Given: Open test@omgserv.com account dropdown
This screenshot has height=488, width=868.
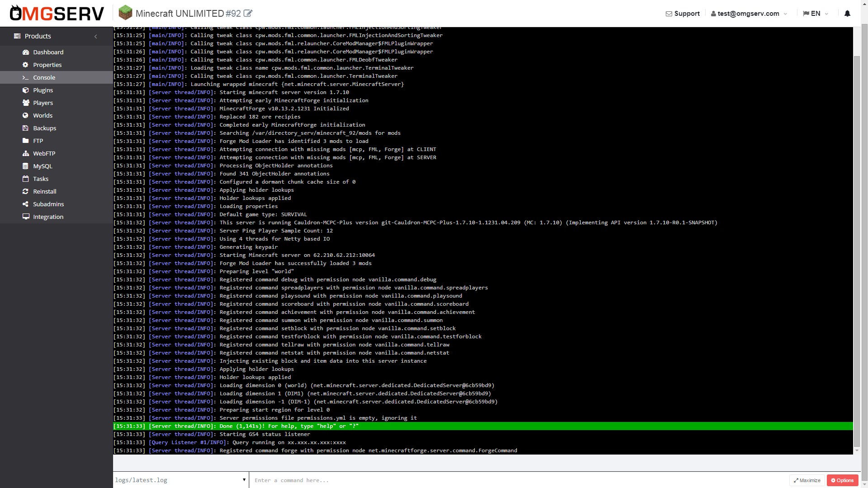Looking at the screenshot, I should [749, 14].
